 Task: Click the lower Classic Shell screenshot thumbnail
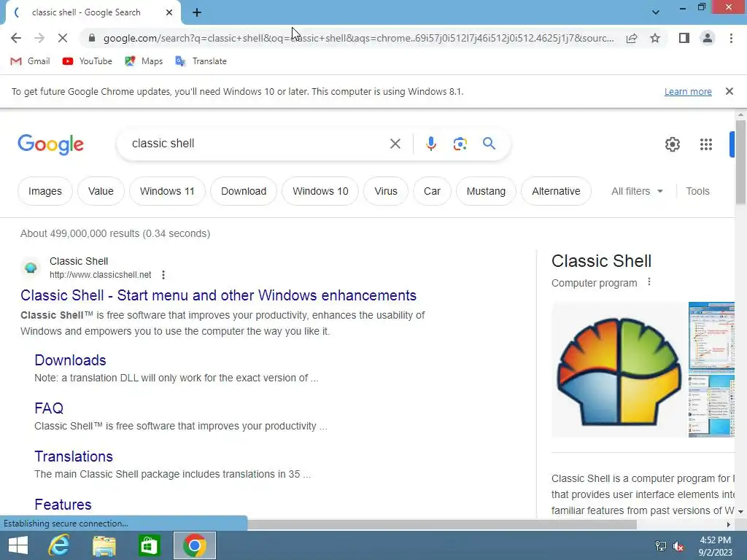tap(711, 405)
